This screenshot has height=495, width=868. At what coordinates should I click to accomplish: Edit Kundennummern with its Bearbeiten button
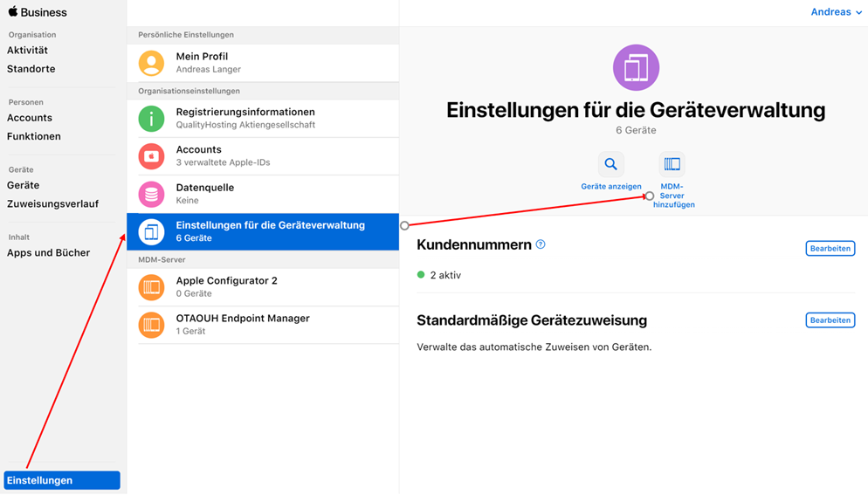830,249
